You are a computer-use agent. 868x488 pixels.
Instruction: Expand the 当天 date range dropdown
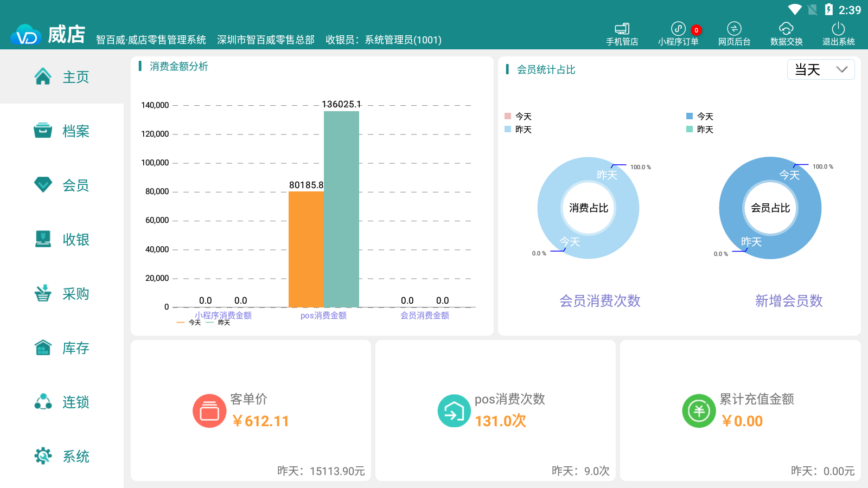point(820,69)
